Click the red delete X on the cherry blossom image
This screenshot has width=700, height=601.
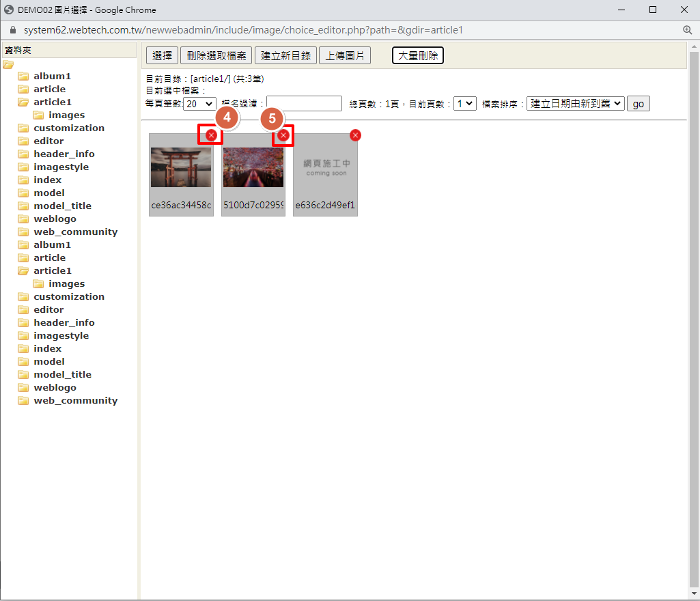(283, 135)
